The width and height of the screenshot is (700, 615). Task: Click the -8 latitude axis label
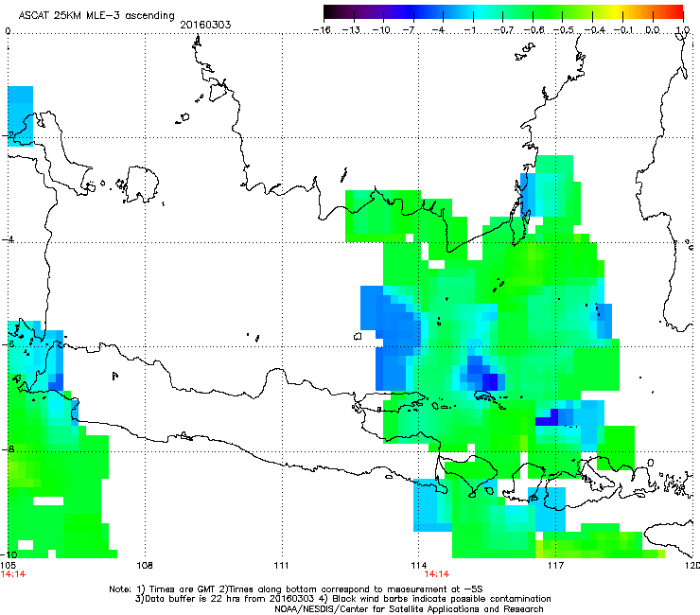[x=9, y=448]
